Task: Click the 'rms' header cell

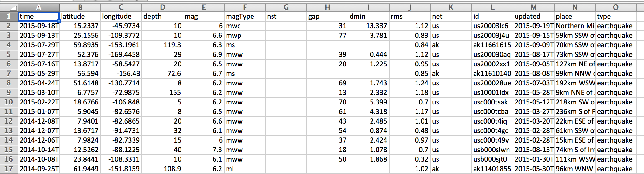Action: click(x=410, y=17)
